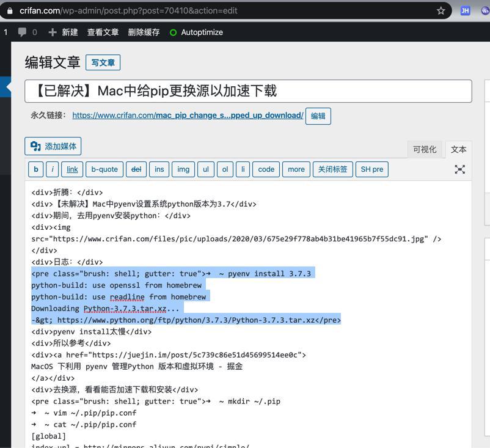This screenshot has width=490, height=448.
Task: Click the img src URL line in editor
Action: [236, 239]
